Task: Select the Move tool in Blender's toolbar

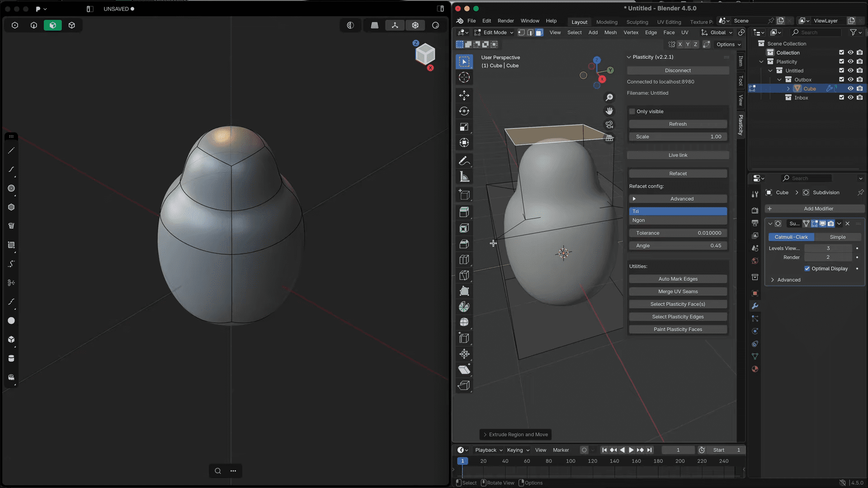Action: point(464,95)
